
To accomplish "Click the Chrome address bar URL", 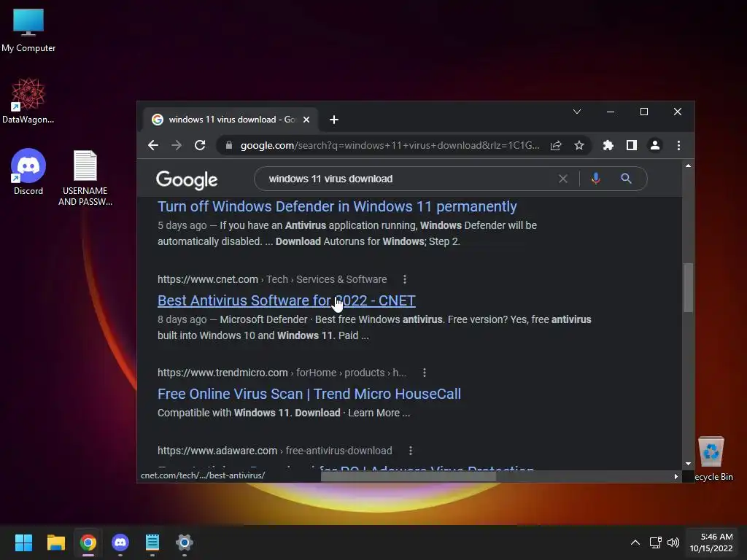I will (x=390, y=145).
